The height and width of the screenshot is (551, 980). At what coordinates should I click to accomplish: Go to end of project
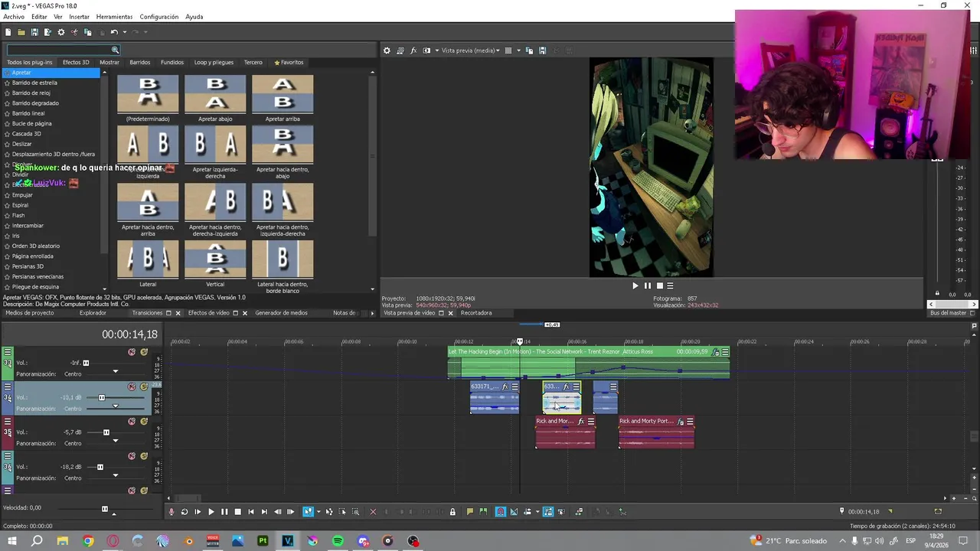pyautogui.click(x=264, y=512)
